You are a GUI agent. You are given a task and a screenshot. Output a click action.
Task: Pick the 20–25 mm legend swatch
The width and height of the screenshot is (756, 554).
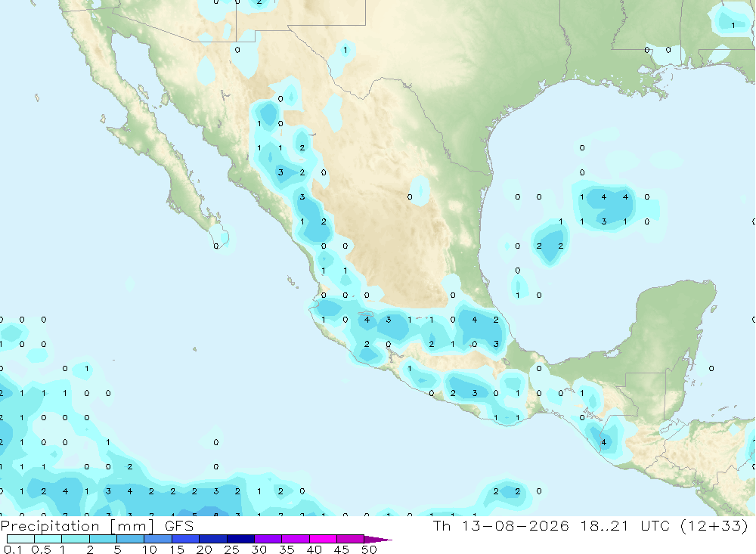(x=212, y=539)
